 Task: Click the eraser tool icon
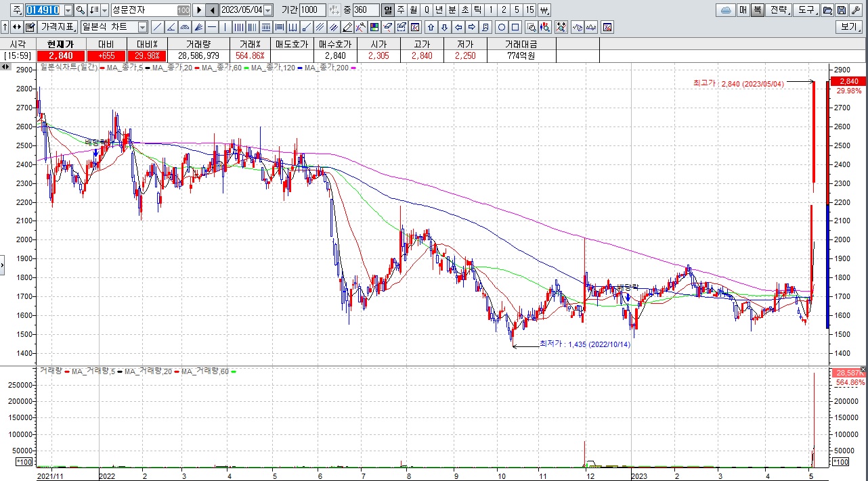pyautogui.click(x=387, y=27)
